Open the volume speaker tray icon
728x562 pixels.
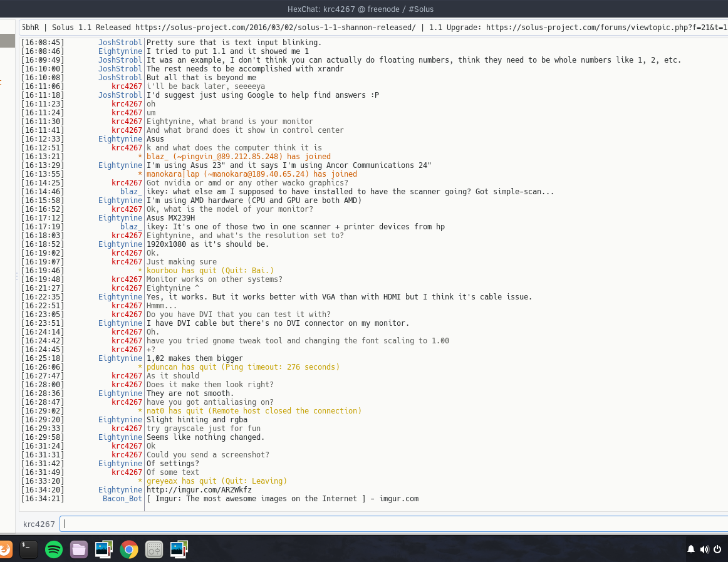[x=704, y=549]
